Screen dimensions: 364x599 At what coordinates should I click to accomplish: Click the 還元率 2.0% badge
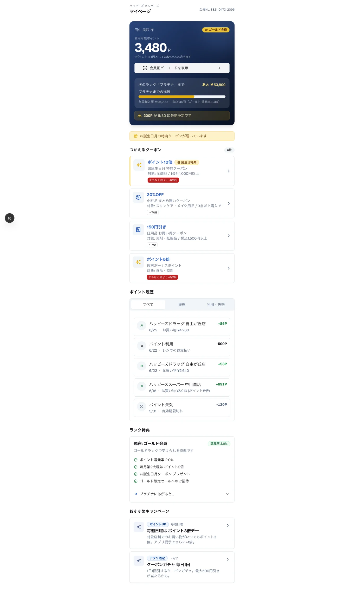pos(219,444)
